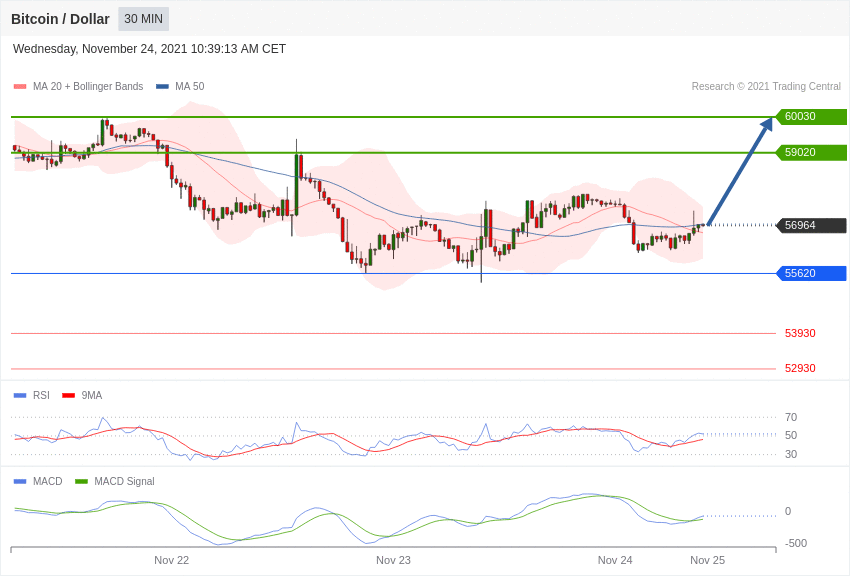Image resolution: width=850 pixels, height=576 pixels.
Task: Click the 59020 resistance price tag
Action: 810,152
